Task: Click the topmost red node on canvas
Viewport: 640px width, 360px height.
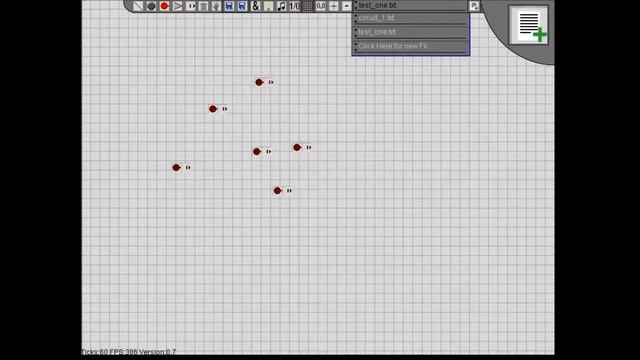Action: point(259,82)
